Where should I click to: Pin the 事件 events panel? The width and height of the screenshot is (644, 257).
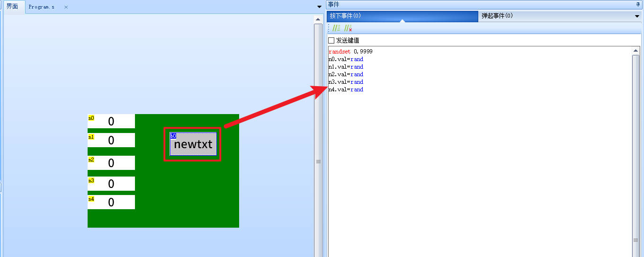click(x=637, y=4)
